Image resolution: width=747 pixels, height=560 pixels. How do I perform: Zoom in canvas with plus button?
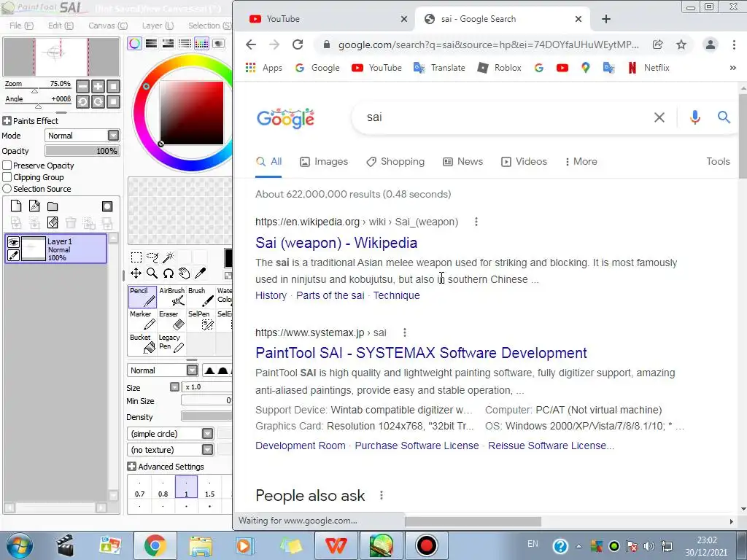point(98,87)
